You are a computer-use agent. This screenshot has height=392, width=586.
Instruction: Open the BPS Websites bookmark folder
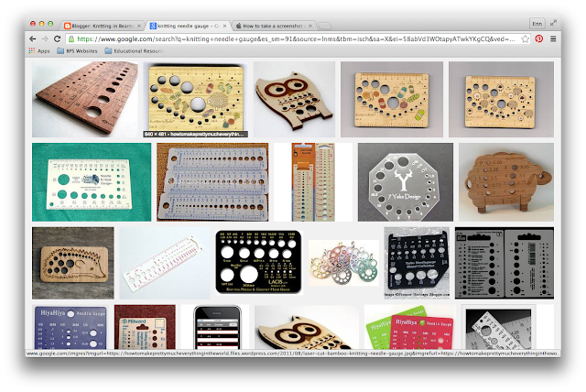point(77,50)
